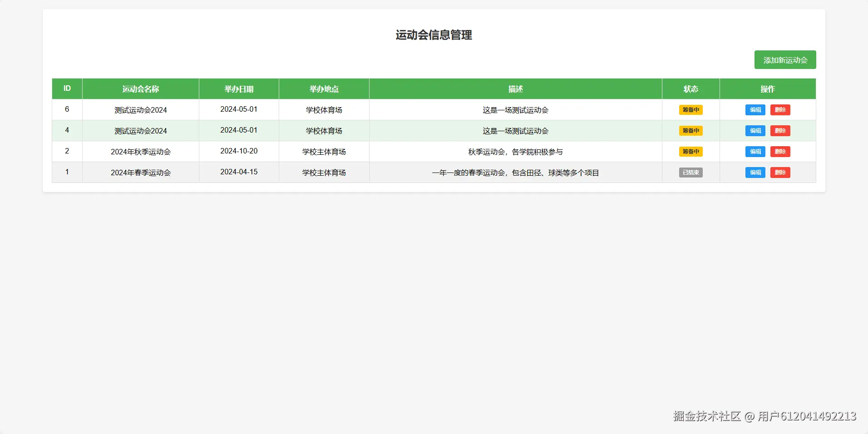
Task: Select date 2024-05-01 in the ID 6 row
Action: (239, 109)
